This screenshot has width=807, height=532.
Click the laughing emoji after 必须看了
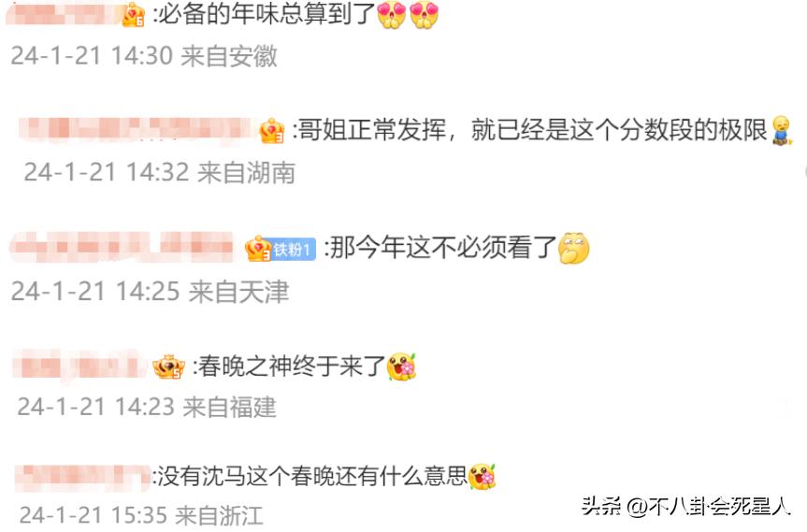click(x=573, y=248)
